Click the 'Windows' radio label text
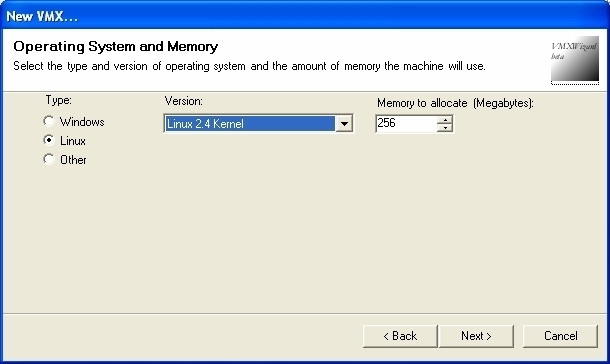610x364 pixels. tap(82, 122)
